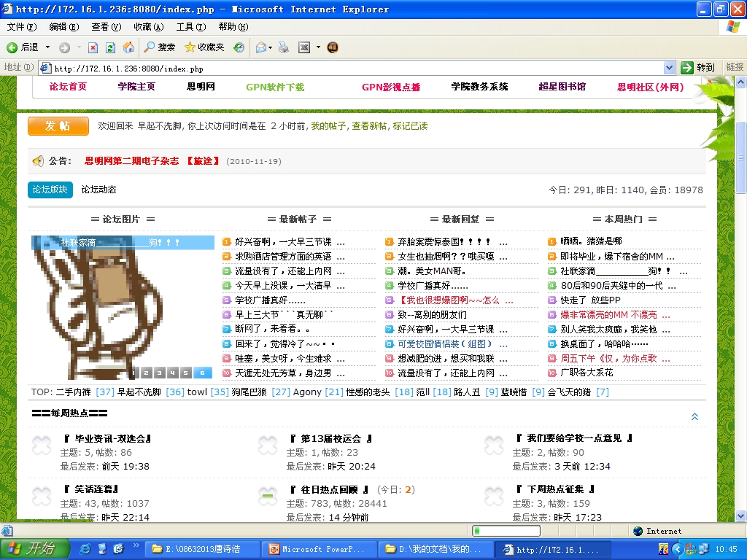The height and width of the screenshot is (560, 747).
Task: Open the announcement 思明网第二期电子杂志【旅途】
Action: click(x=152, y=161)
